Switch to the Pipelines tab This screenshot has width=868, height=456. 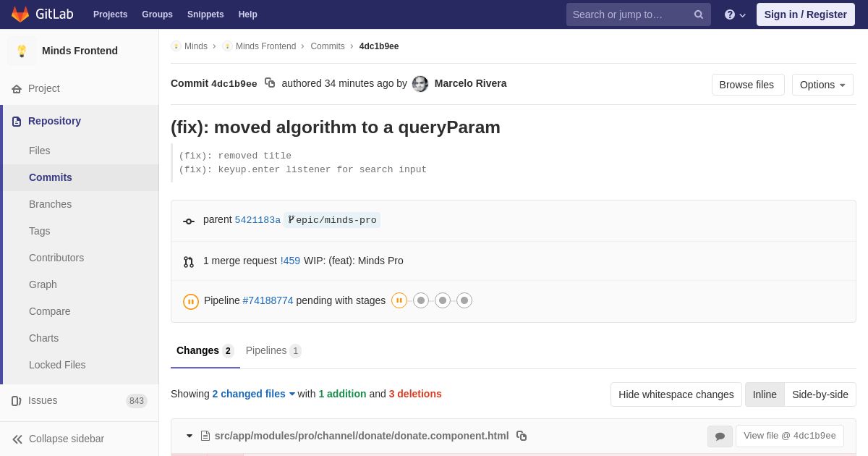[273, 351]
